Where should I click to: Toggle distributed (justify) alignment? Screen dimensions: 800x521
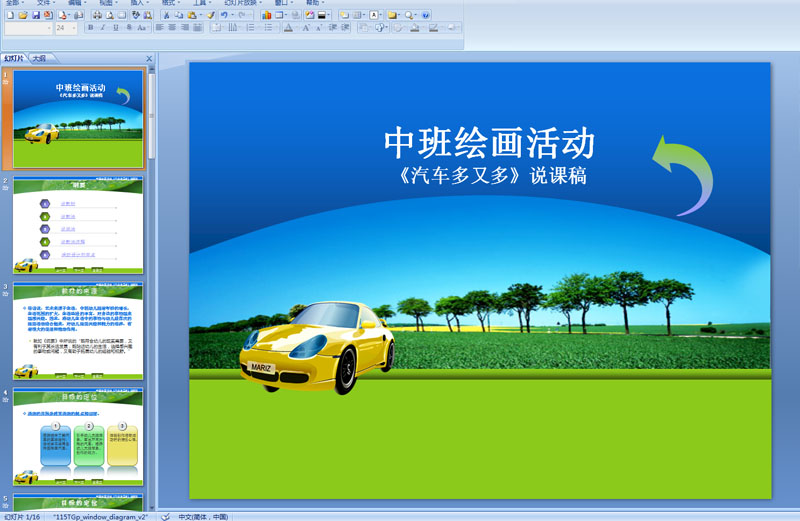[197, 28]
